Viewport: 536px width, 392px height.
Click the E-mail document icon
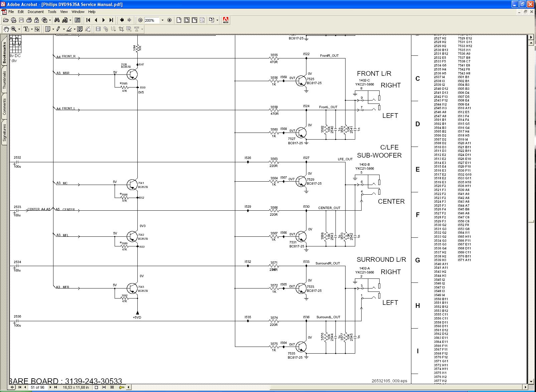[36, 20]
